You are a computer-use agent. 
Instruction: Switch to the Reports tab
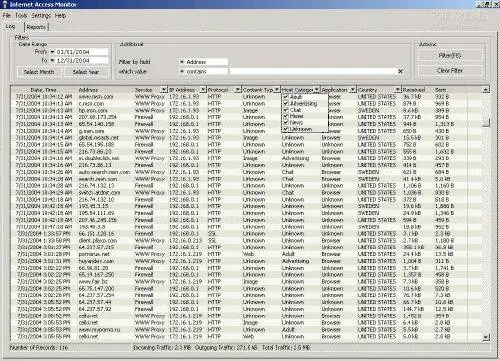pos(36,27)
